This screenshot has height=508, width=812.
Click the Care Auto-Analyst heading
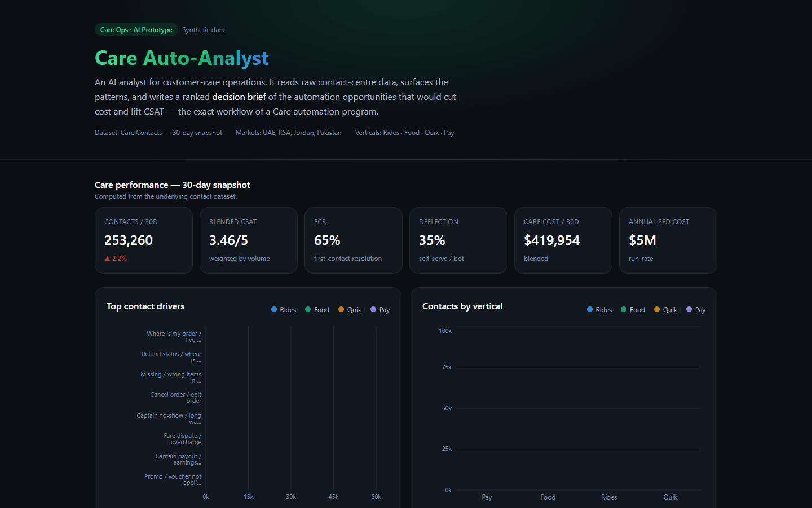click(x=182, y=58)
